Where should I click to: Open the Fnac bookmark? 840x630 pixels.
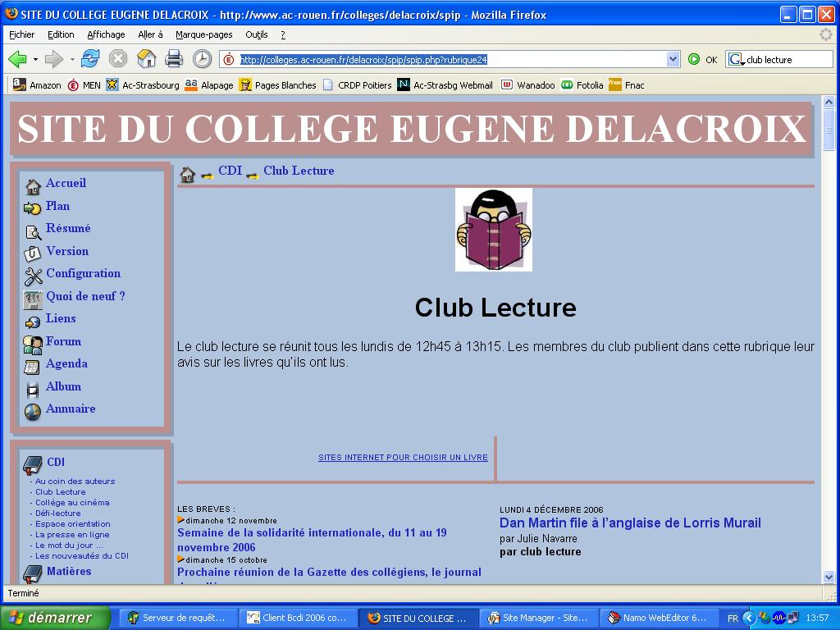point(626,85)
